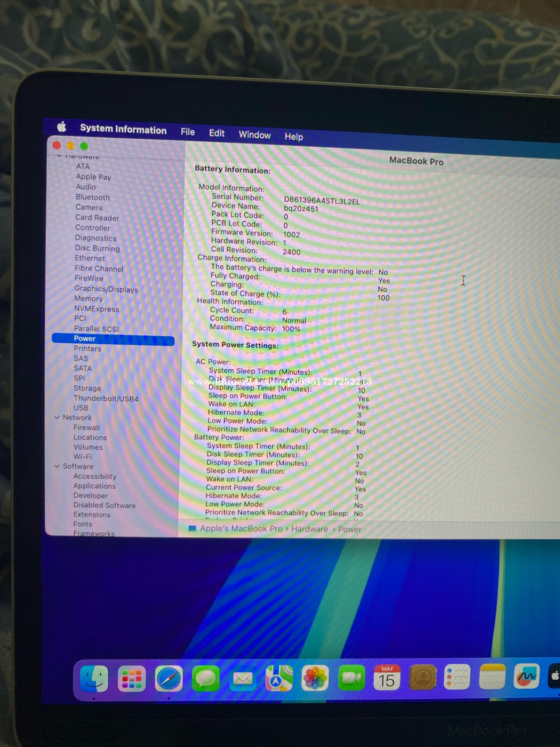Show Wi-Fi network information
This screenshot has height=747, width=560.
[83, 457]
